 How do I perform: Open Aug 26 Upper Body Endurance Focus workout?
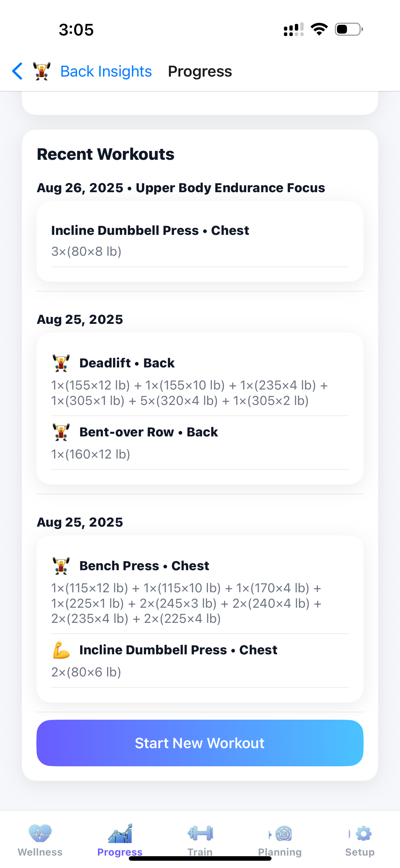click(181, 188)
